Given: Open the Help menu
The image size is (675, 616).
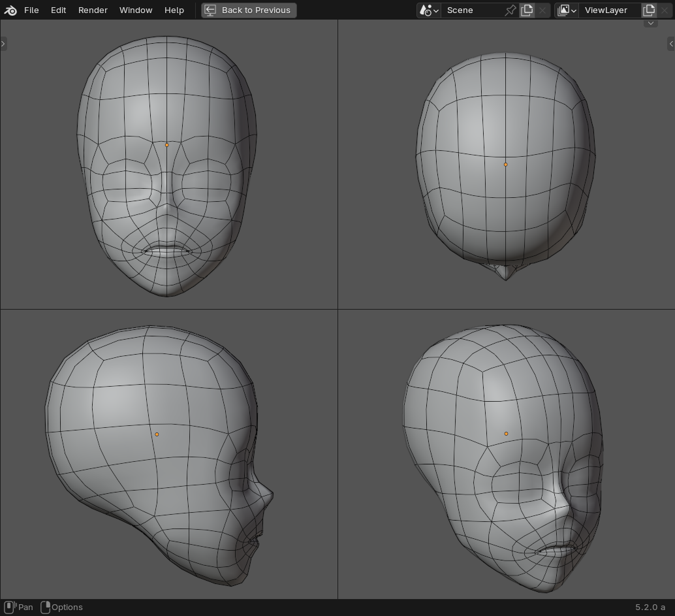Looking at the screenshot, I should tap(174, 10).
